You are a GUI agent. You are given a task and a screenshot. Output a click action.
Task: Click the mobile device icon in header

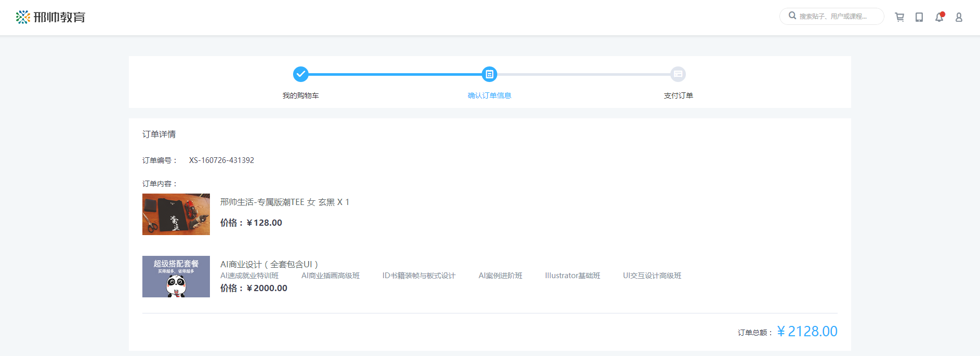click(919, 17)
